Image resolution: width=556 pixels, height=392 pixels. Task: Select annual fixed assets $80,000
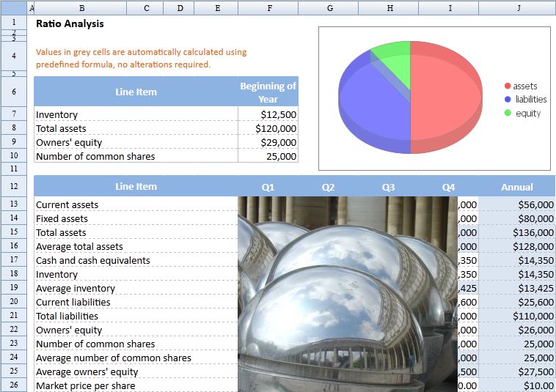tap(535, 218)
